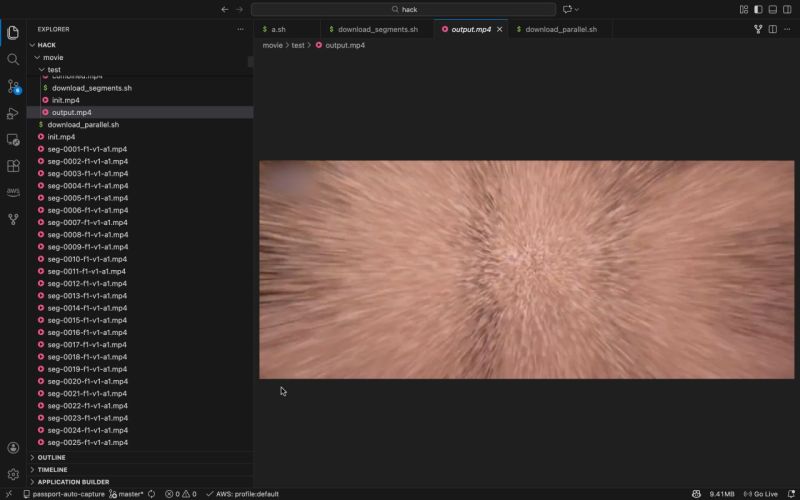This screenshot has height=500, width=800.
Task: Open the Extensions view
Action: coord(13,166)
